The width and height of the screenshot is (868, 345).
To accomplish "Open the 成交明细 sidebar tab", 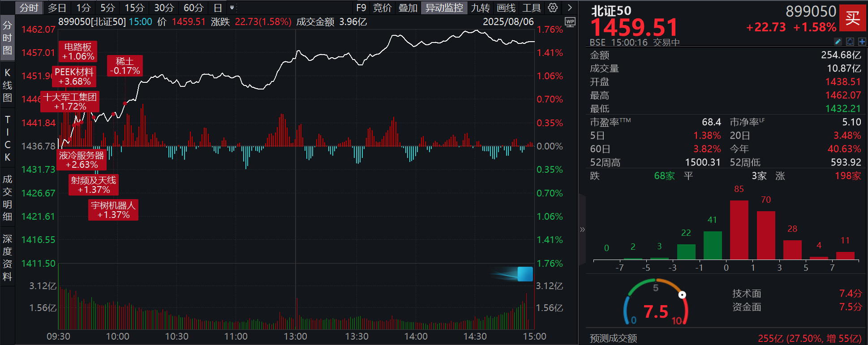I will pos(7,198).
